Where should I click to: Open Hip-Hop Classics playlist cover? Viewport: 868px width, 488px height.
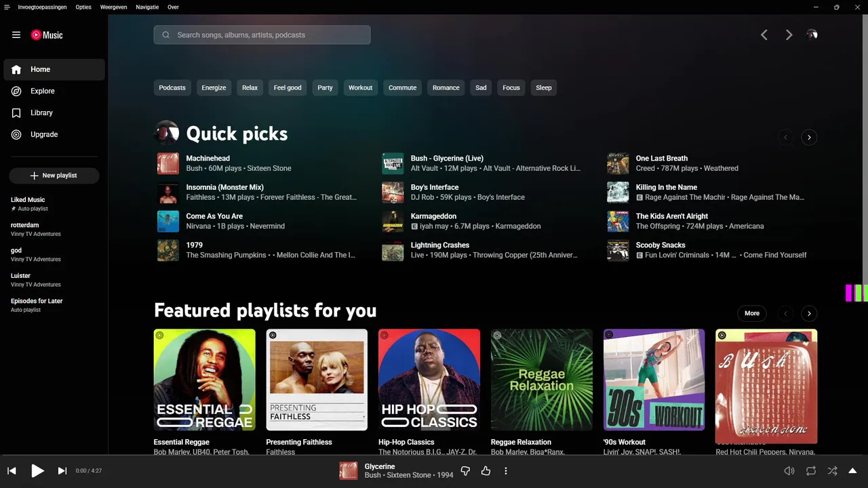click(x=429, y=380)
